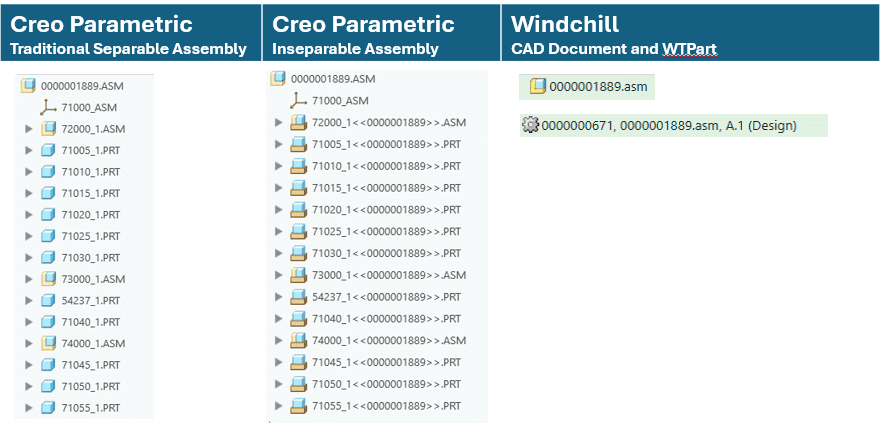
Task: Click the 54237_1<<0000001889>>.PRT embedded part icon
Action: (x=298, y=297)
